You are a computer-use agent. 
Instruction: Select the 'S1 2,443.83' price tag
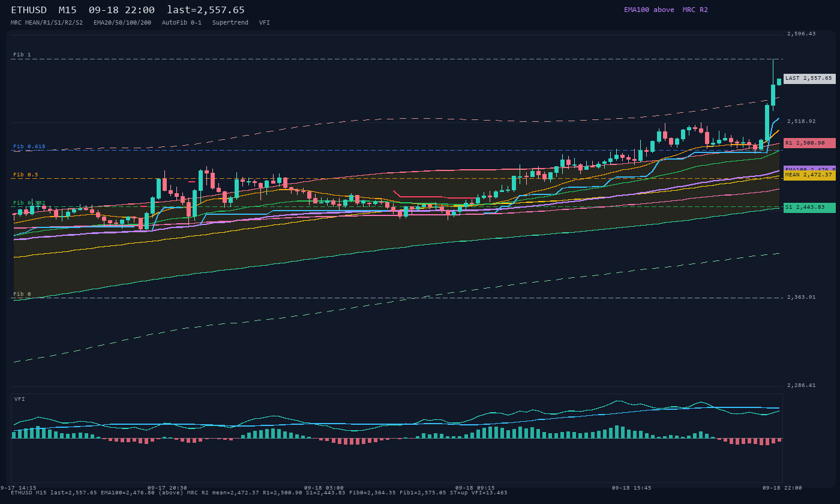pyautogui.click(x=809, y=208)
